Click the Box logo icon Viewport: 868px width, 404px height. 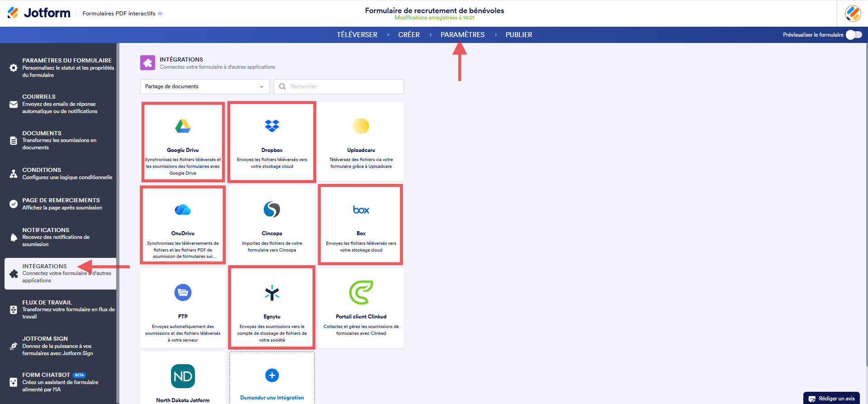point(361,210)
